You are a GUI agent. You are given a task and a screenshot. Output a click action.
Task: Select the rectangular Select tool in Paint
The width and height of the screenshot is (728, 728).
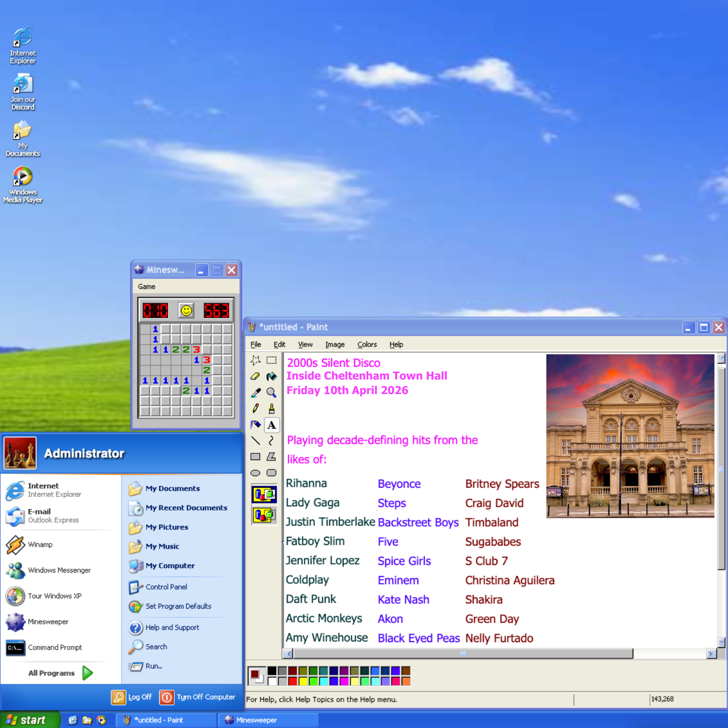pyautogui.click(x=271, y=360)
